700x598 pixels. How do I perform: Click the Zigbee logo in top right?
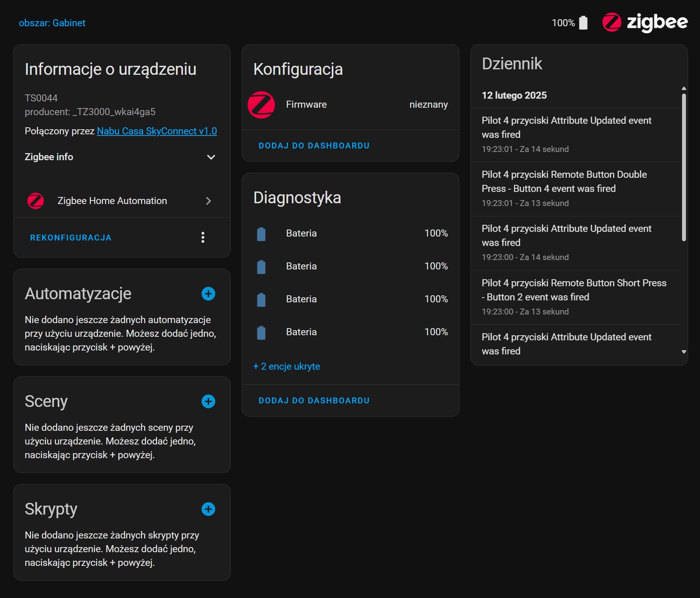[x=645, y=22]
